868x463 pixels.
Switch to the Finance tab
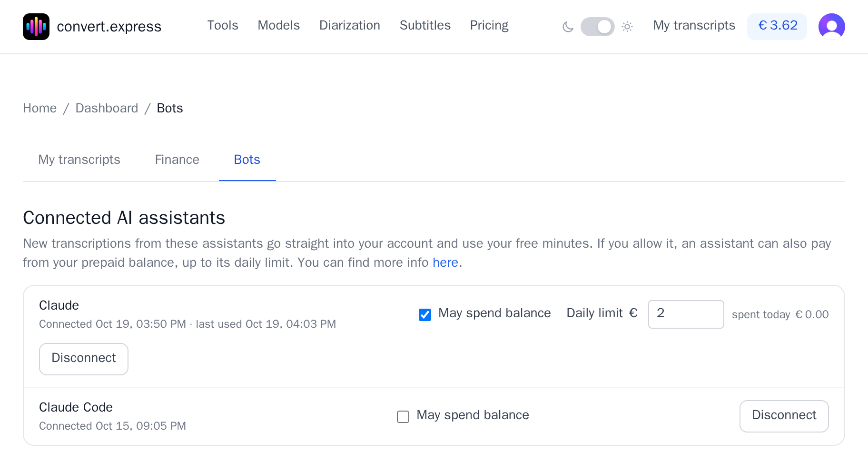pos(177,160)
